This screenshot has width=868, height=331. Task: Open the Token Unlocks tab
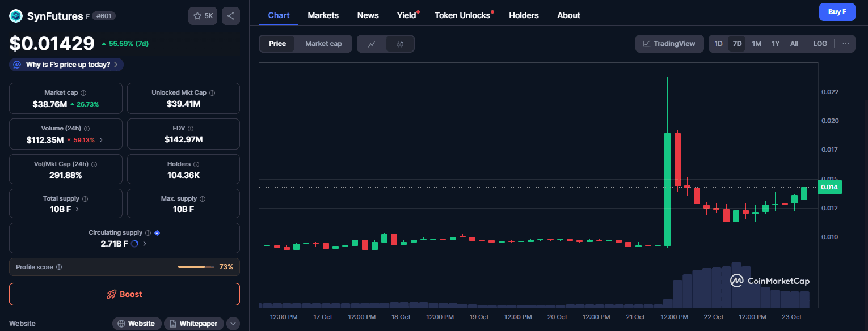pos(462,15)
